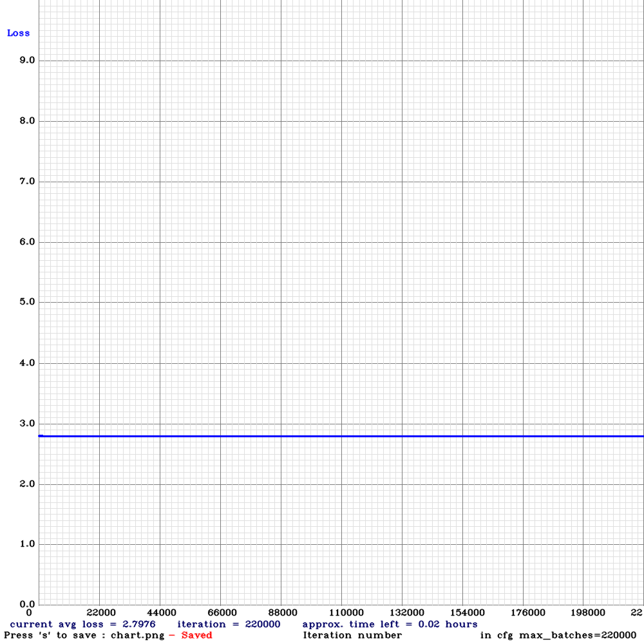Click the 66000 iteration axis label
This screenshot has height=644, width=644.
click(222, 613)
